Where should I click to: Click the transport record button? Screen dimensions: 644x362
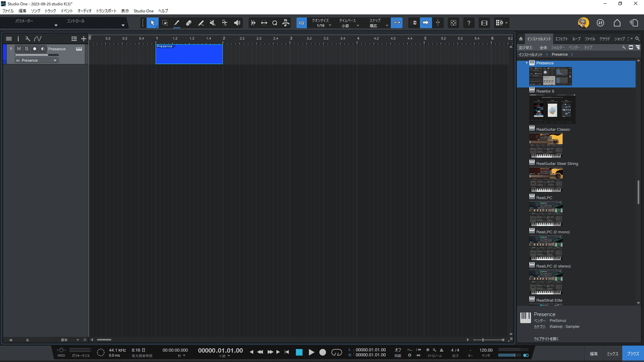tap(323, 352)
